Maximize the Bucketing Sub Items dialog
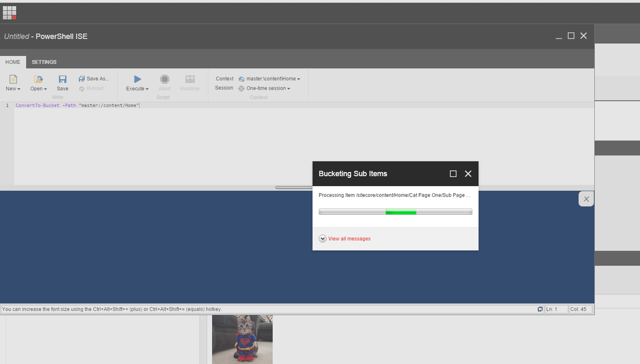 coord(453,174)
